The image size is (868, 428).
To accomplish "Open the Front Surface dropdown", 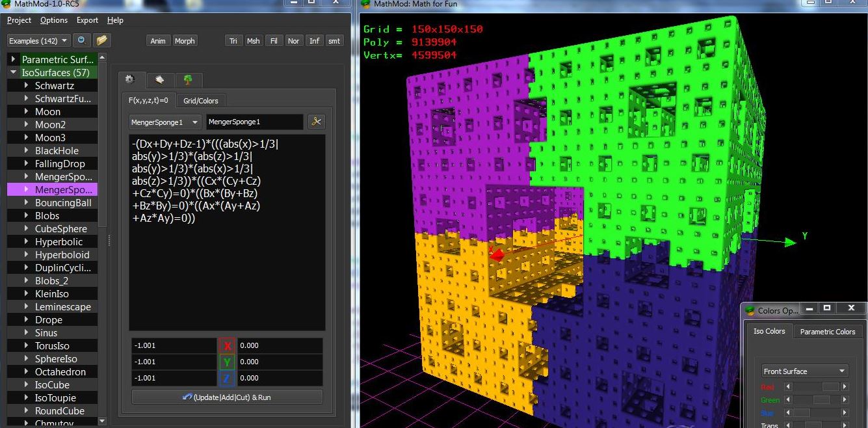I will point(804,371).
